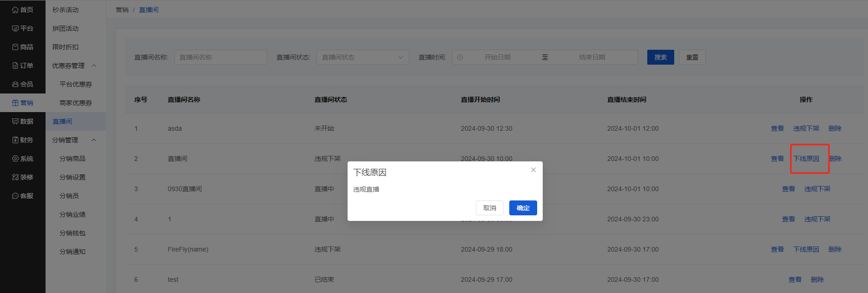Image resolution: width=868 pixels, height=293 pixels.
Task: Open the 商品 products sidebar icon
Action: [x=15, y=47]
